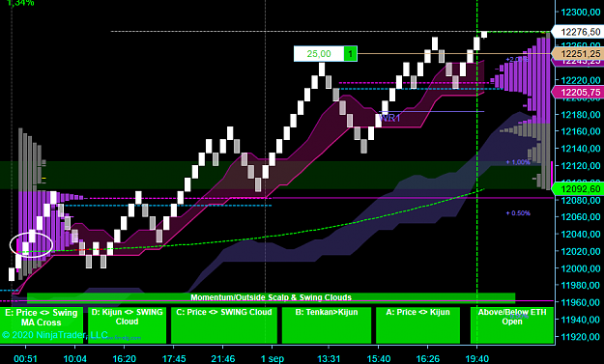
Task: Click the 10:04 time axis label
Action: [74, 359]
